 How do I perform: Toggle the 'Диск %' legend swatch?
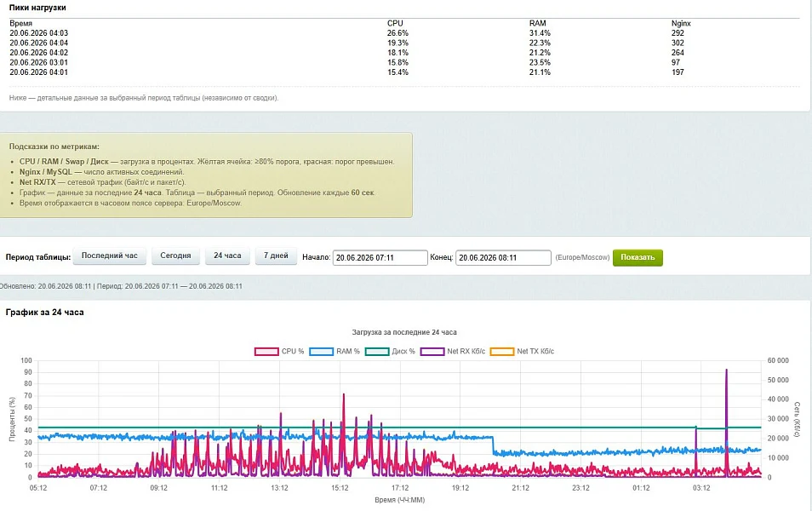point(377,352)
